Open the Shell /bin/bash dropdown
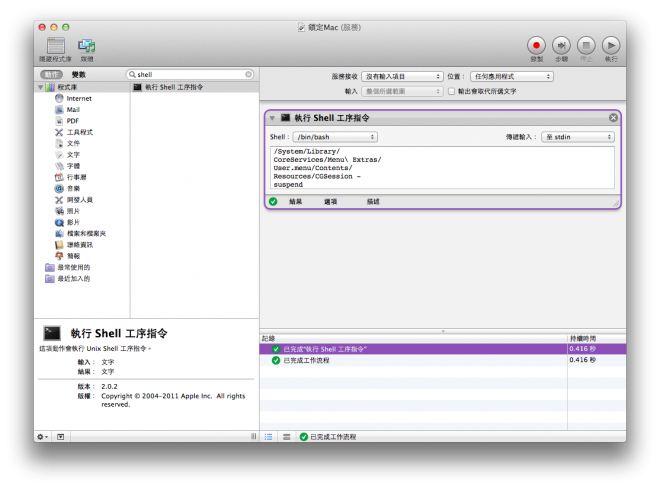Screen dimensions: 660x489 click(x=335, y=136)
